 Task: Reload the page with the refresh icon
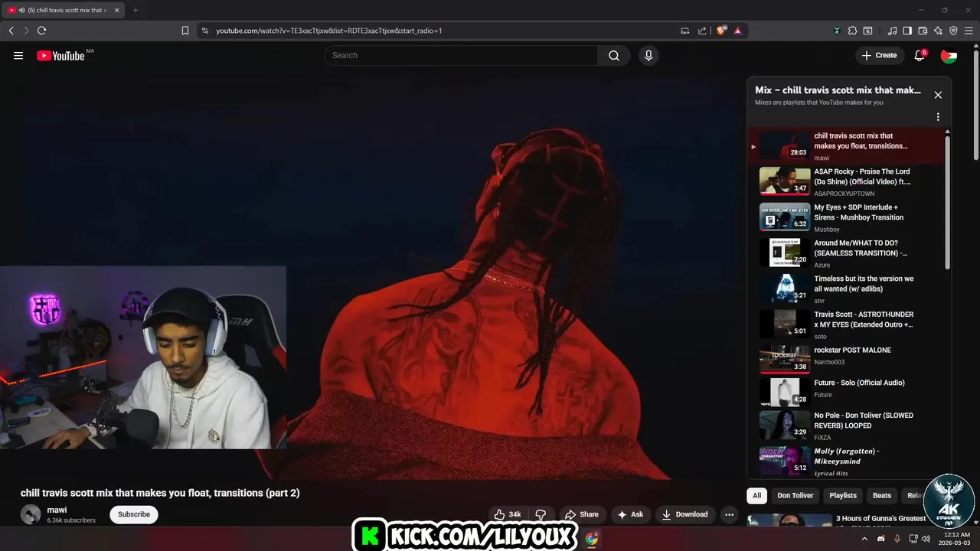click(x=41, y=31)
